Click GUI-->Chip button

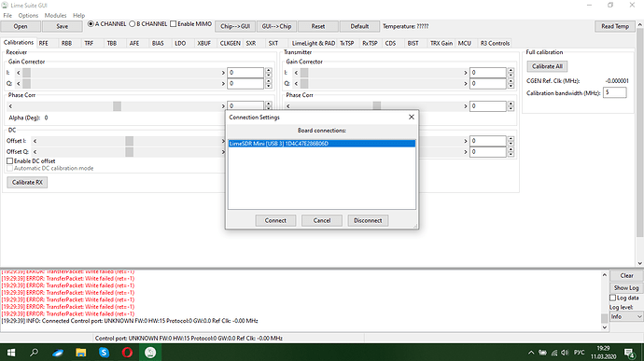[x=276, y=26]
